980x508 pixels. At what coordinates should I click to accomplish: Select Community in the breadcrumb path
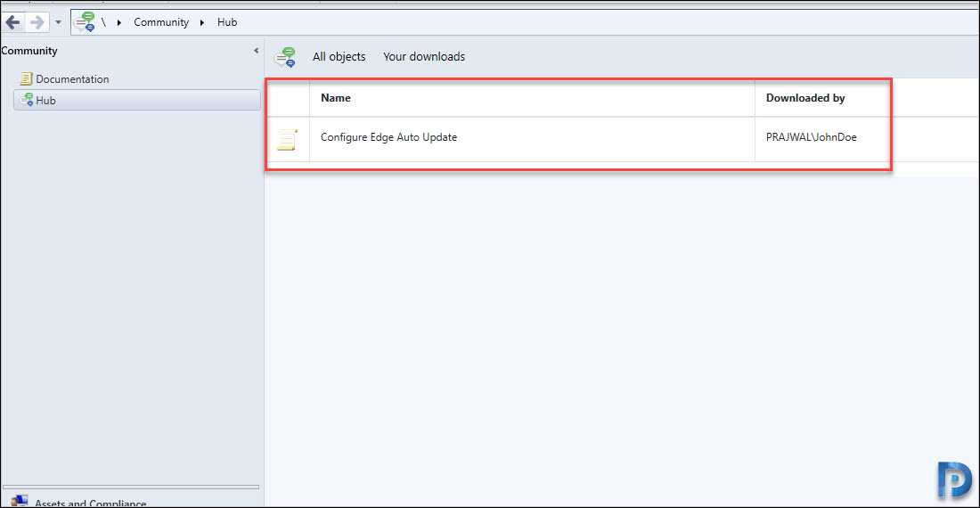[161, 22]
